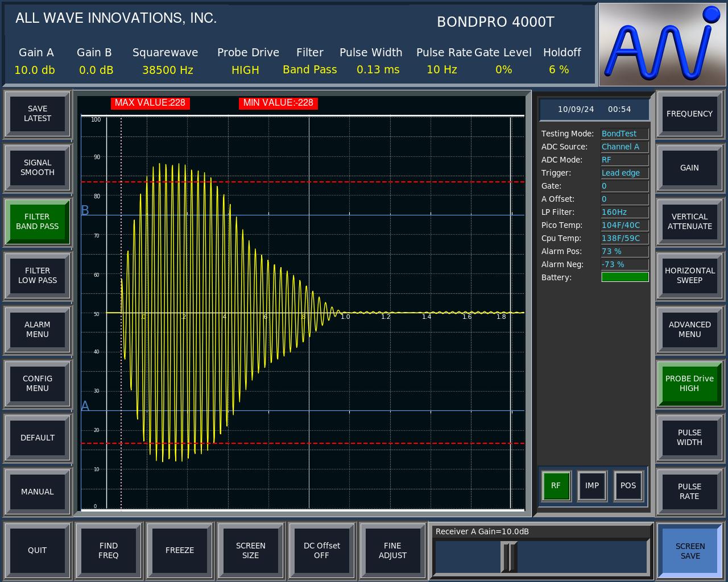The height and width of the screenshot is (582, 728).
Task: Click the QUIT button
Action: (x=38, y=550)
